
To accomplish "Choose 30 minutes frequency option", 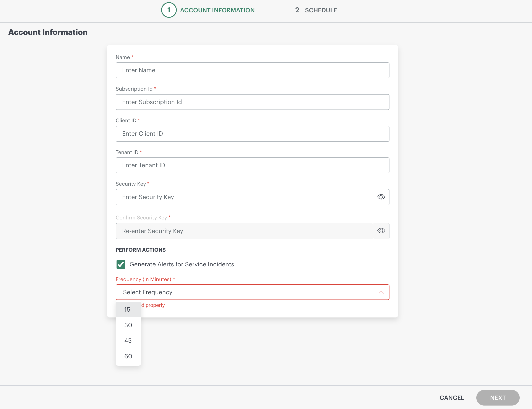I will coord(128,325).
